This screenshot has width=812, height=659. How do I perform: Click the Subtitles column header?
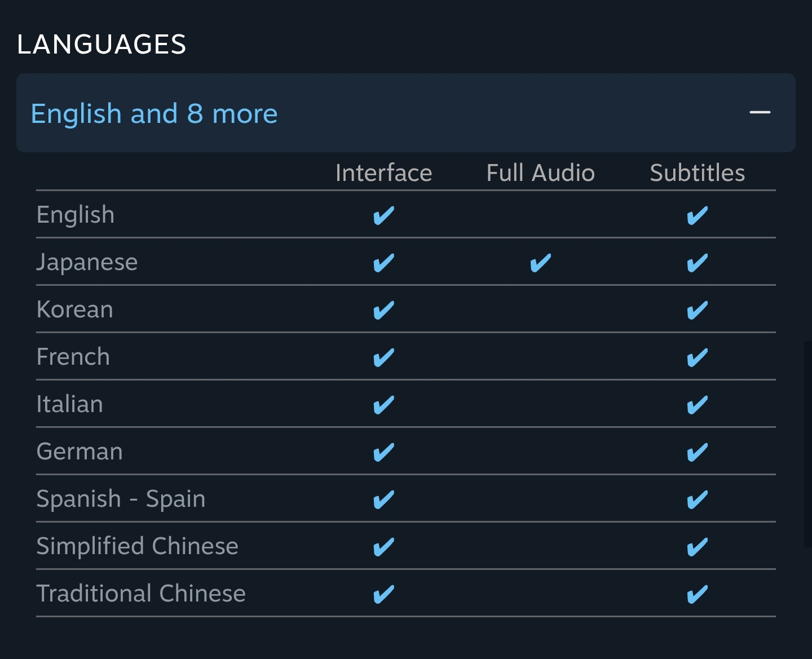[x=697, y=173]
